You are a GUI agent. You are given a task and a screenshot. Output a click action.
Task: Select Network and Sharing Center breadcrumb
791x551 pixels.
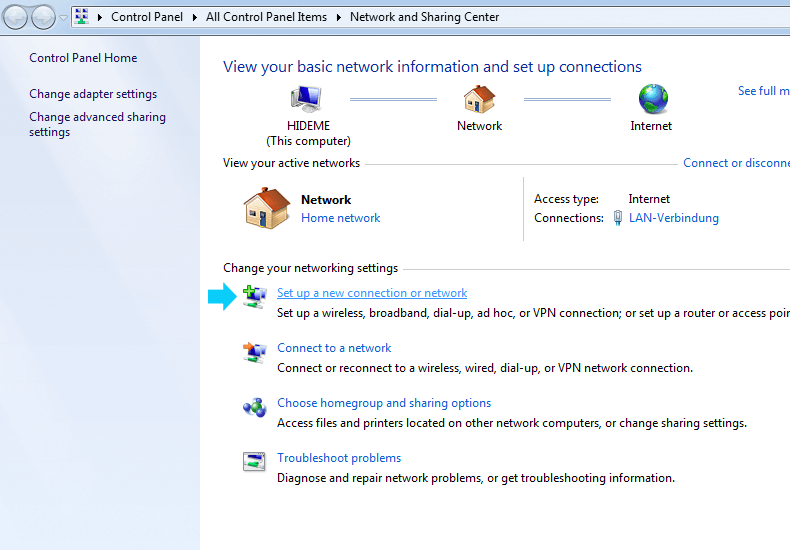[x=424, y=17]
